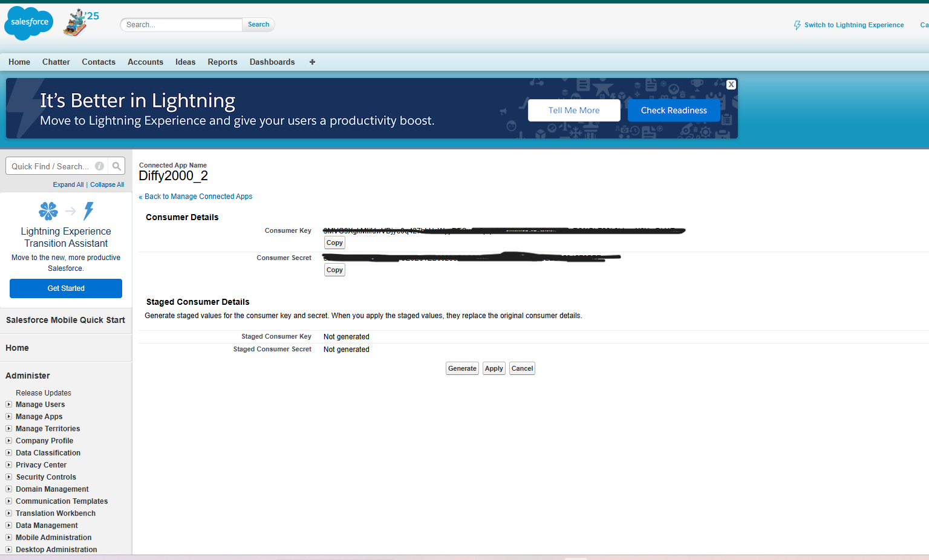This screenshot has height=560, width=929.
Task: Copy the Consumer Key
Action: [334, 243]
